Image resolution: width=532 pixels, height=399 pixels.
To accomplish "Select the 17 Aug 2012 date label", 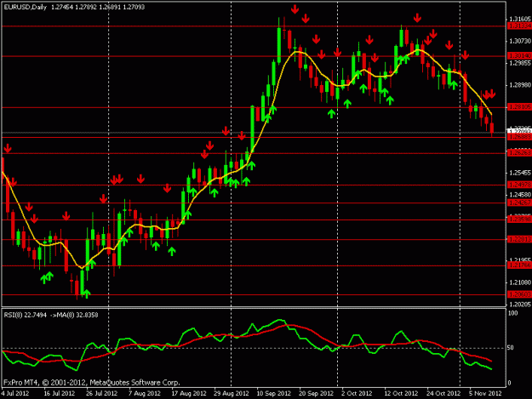I will pyautogui.click(x=189, y=393).
